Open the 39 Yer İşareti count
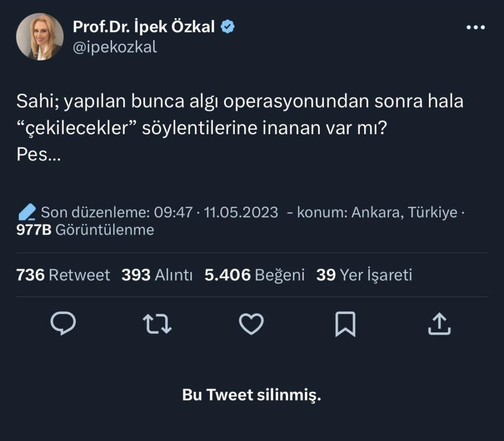The image size is (504, 441). click(364, 275)
